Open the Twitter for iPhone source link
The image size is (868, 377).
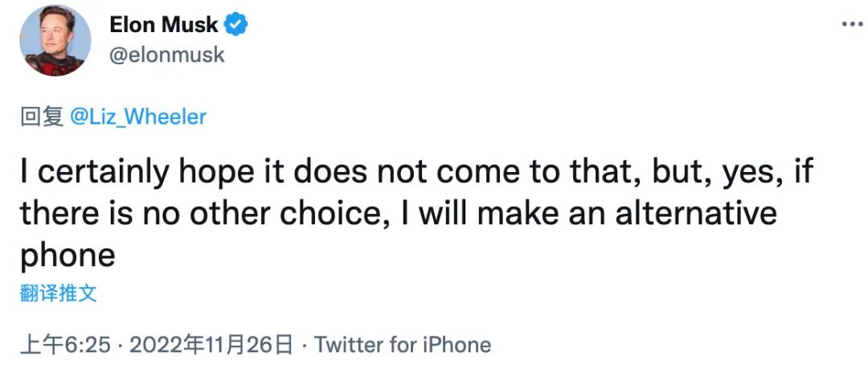402,346
